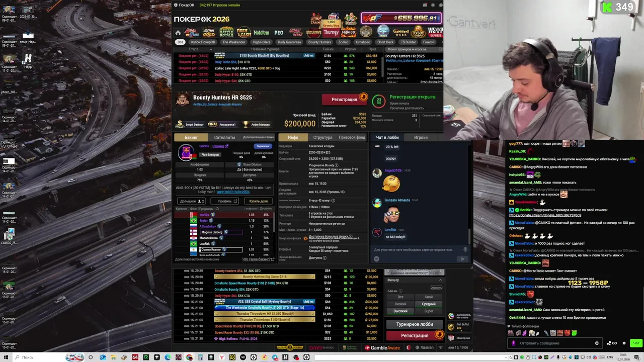Viewport: 644px width, 362px height.
Task: Open the Rush & Cash game icon
Action: [x=244, y=32]
